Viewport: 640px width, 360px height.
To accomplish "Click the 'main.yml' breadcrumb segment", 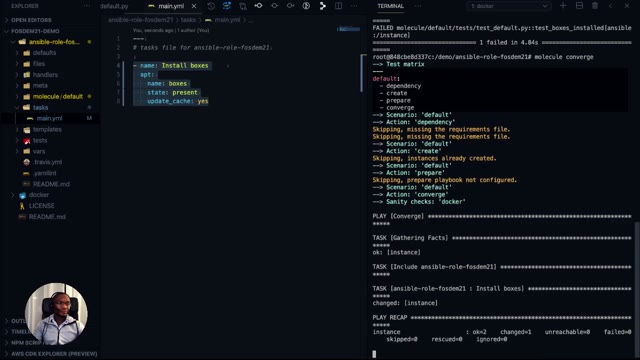I will tap(227, 20).
